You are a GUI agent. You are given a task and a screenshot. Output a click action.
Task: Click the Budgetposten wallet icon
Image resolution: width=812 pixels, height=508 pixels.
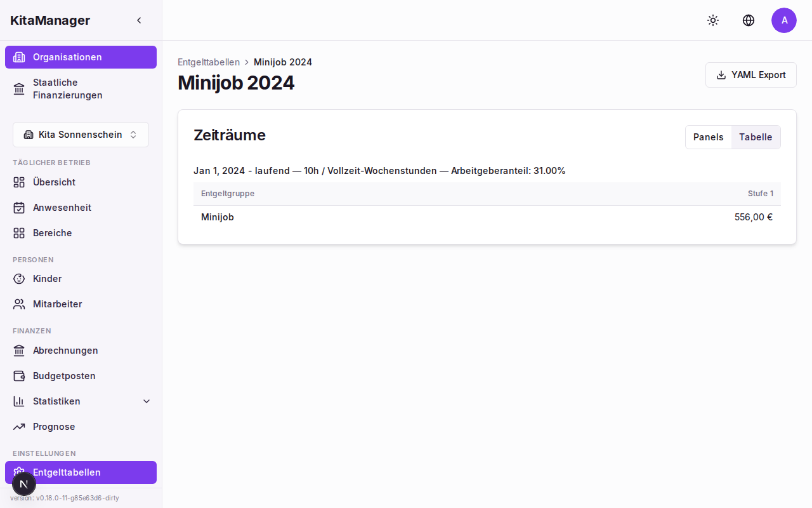click(19, 376)
